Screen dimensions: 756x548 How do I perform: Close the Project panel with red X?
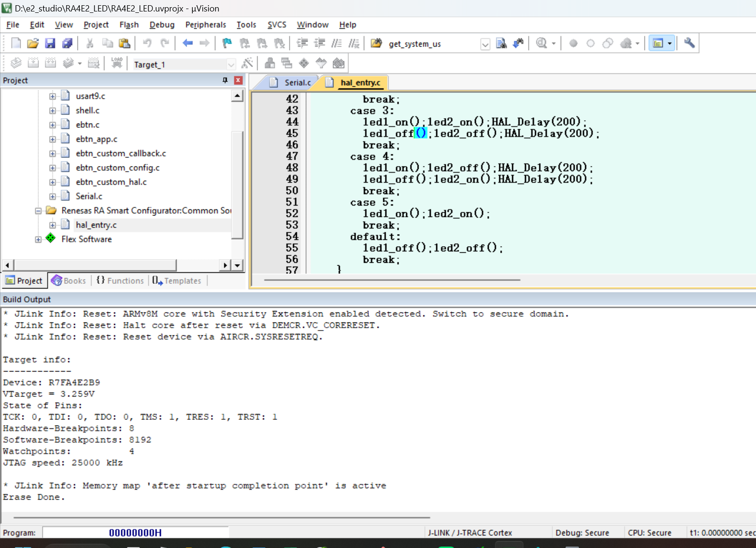(238, 80)
